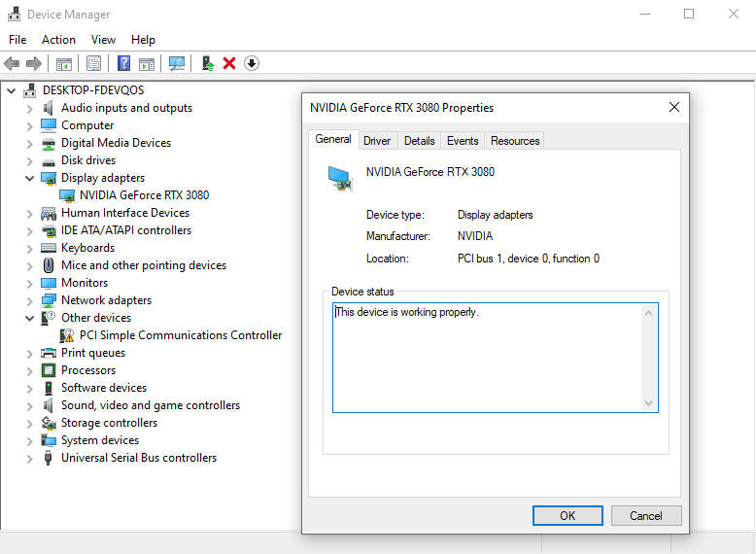Select the Software devices tree item
756x554 pixels.
[104, 388]
